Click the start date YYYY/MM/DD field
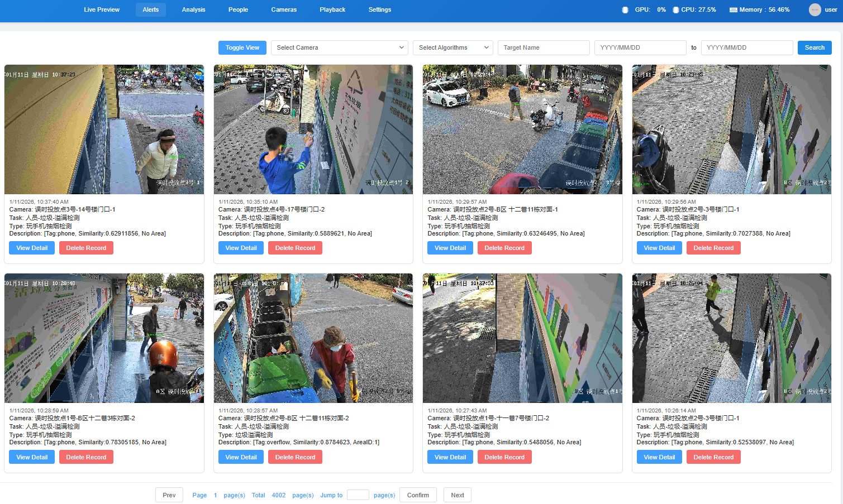 [x=640, y=47]
